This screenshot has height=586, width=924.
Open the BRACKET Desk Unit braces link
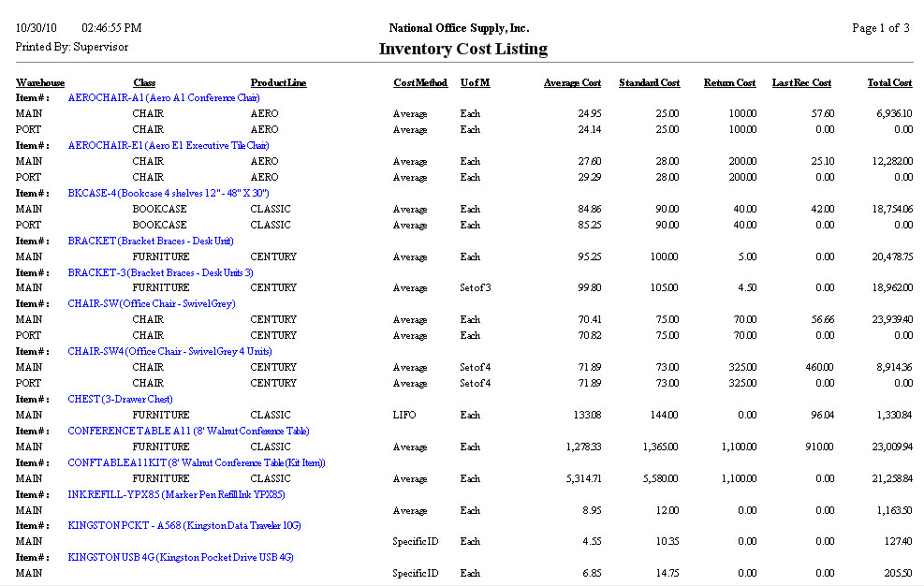[x=150, y=240]
